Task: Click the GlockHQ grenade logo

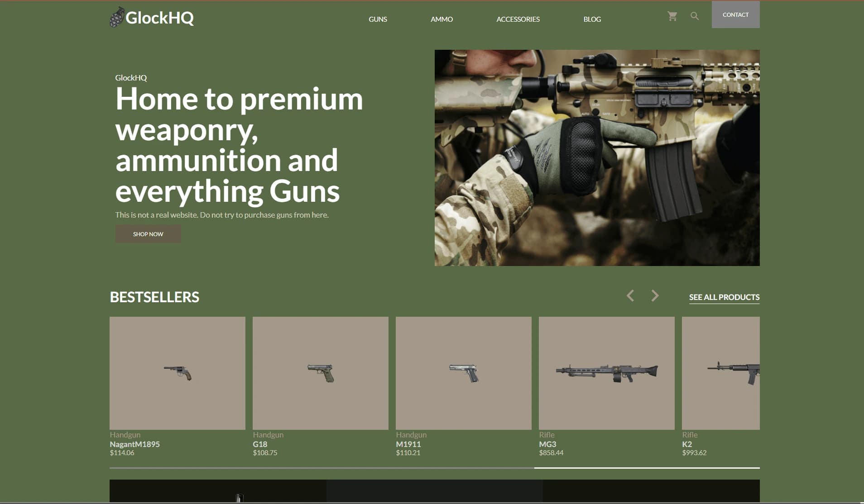Action: click(x=117, y=17)
